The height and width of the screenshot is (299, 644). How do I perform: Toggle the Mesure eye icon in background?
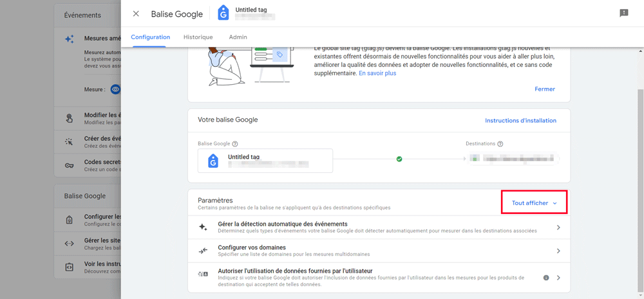point(116,89)
